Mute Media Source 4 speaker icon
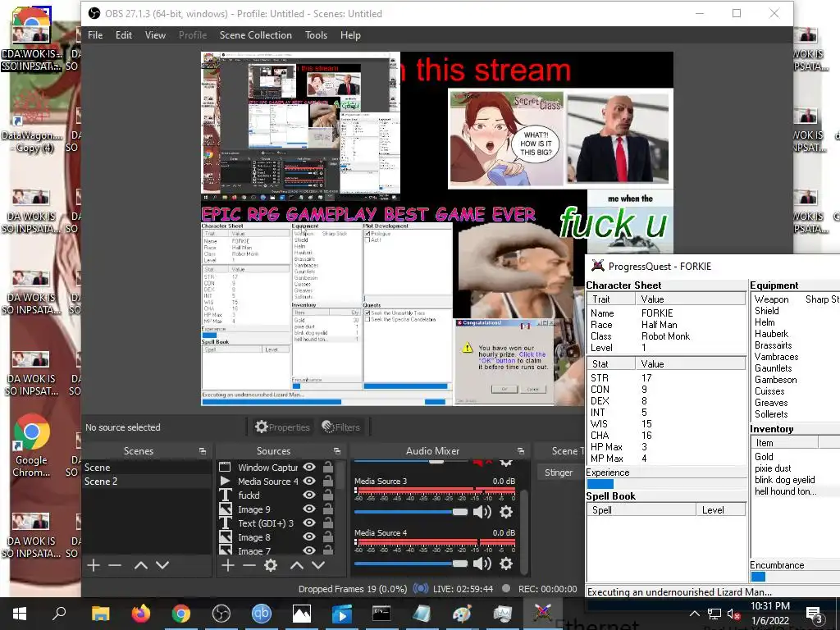840x630 pixels. [x=482, y=564]
